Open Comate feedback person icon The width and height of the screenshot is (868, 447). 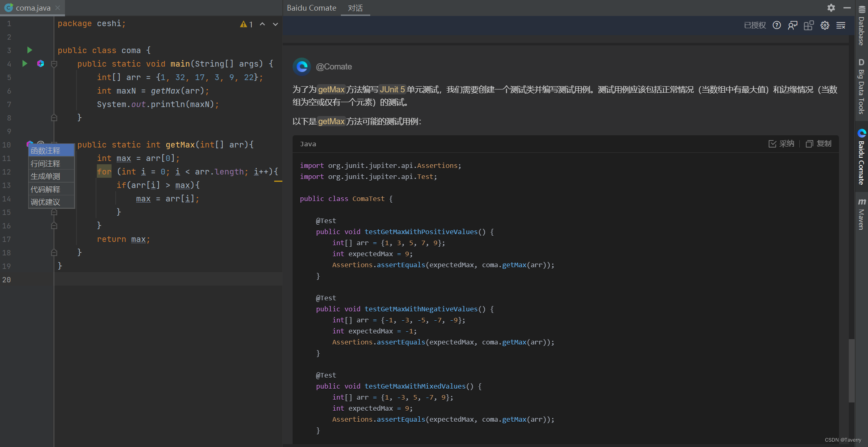pyautogui.click(x=793, y=25)
